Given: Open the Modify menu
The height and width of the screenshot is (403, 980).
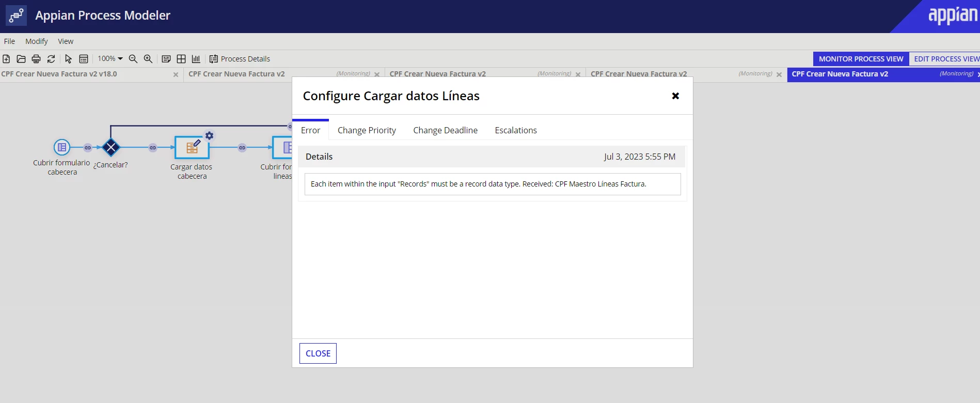Looking at the screenshot, I should 37,41.
